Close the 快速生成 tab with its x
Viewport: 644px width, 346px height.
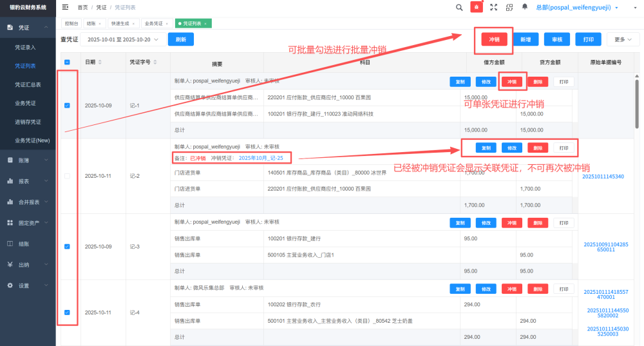pos(133,24)
